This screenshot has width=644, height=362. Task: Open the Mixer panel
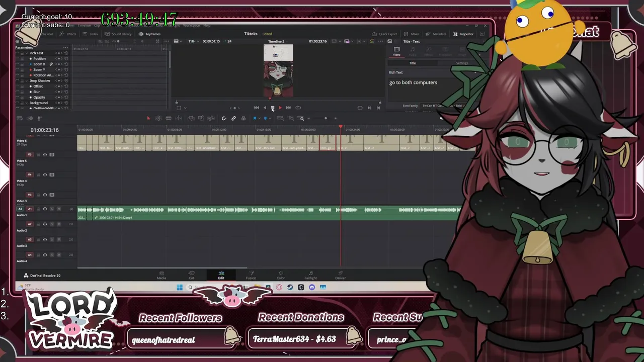pos(412,34)
